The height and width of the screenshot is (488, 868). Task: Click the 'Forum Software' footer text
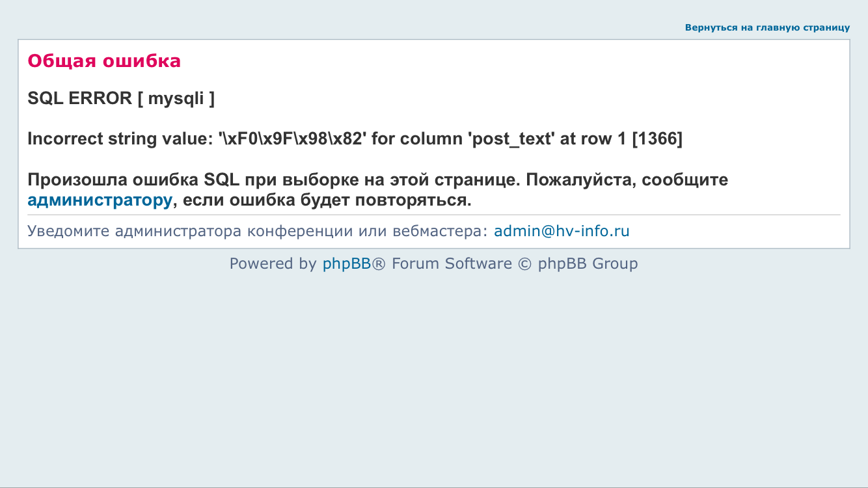click(x=452, y=264)
